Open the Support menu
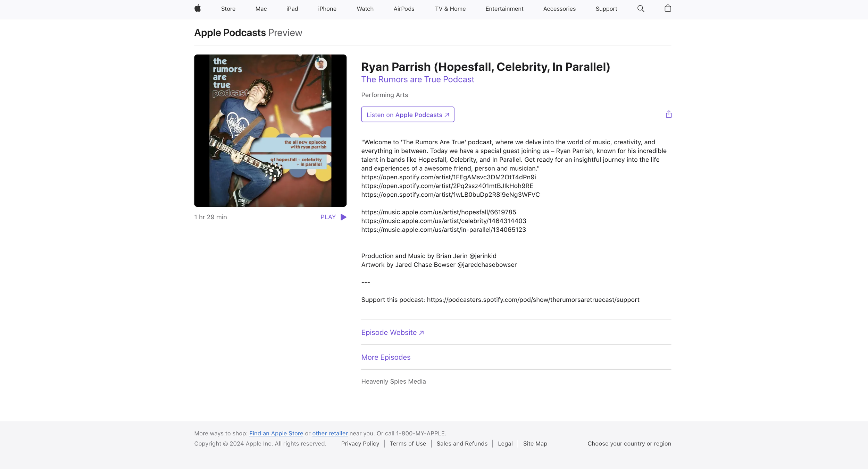 pos(606,9)
